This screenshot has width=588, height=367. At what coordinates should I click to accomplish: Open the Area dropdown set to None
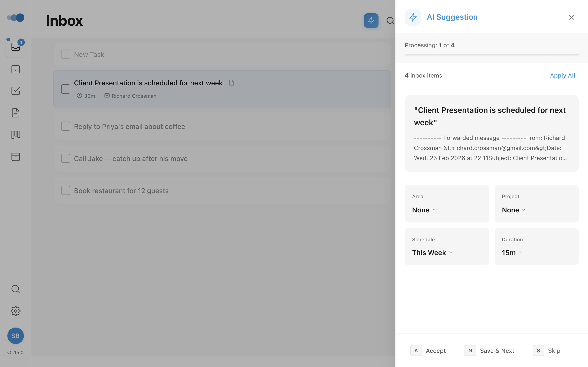coord(424,210)
